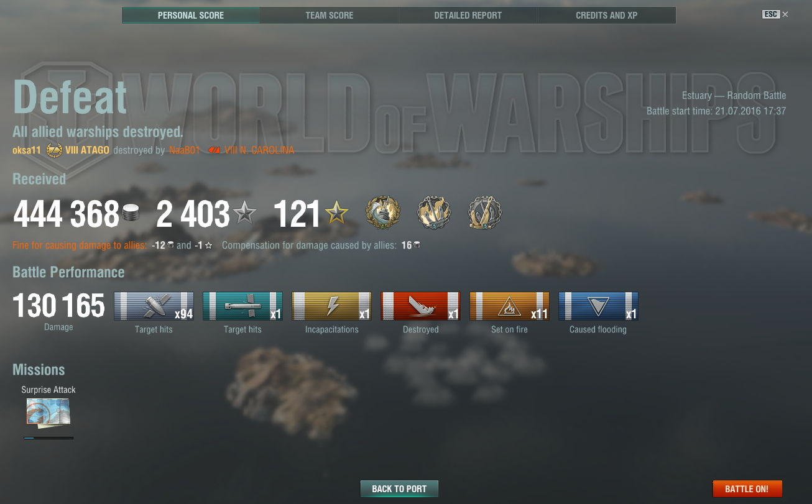Open the Credits and XP tab

[607, 15]
